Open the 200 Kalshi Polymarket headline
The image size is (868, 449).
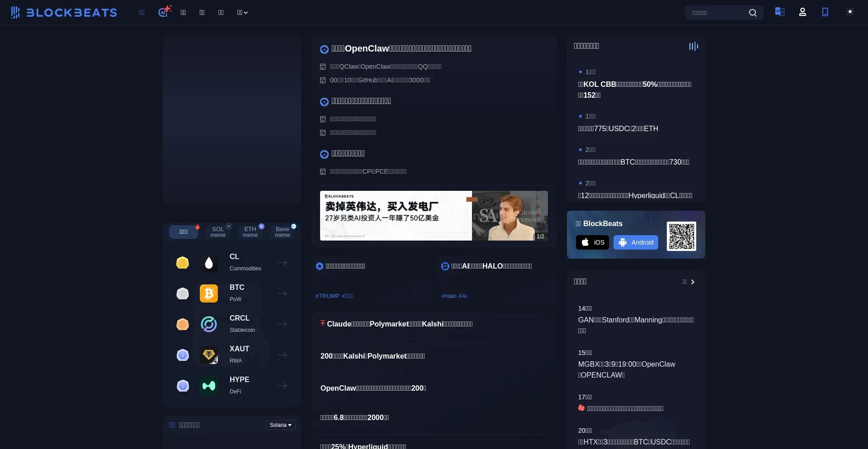[373, 356]
